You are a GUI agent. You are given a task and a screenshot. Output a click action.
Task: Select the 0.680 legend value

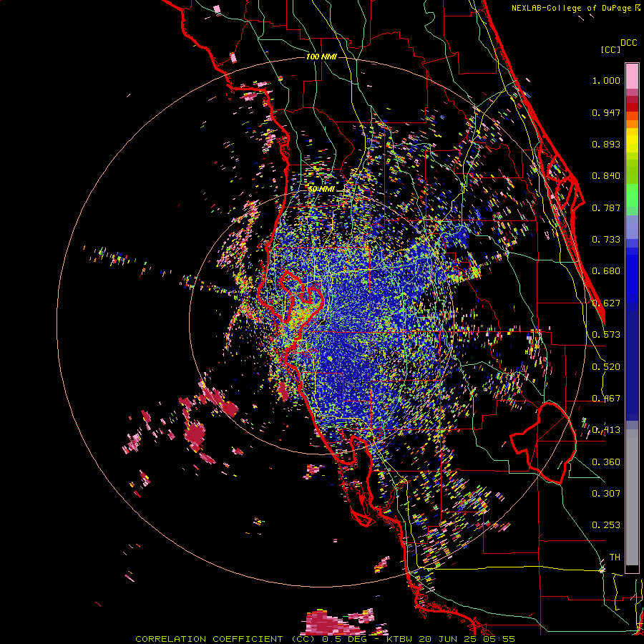pyautogui.click(x=606, y=271)
